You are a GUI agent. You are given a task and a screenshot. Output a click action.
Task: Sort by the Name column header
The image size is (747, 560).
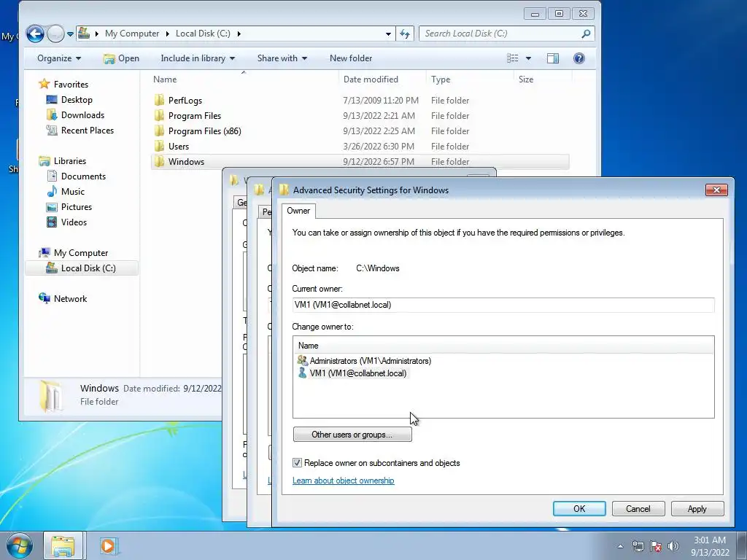click(x=244, y=79)
